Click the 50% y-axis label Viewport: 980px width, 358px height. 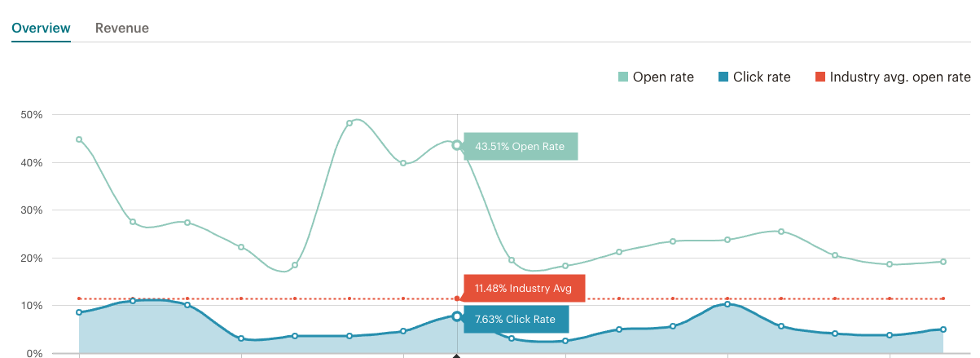pyautogui.click(x=32, y=115)
